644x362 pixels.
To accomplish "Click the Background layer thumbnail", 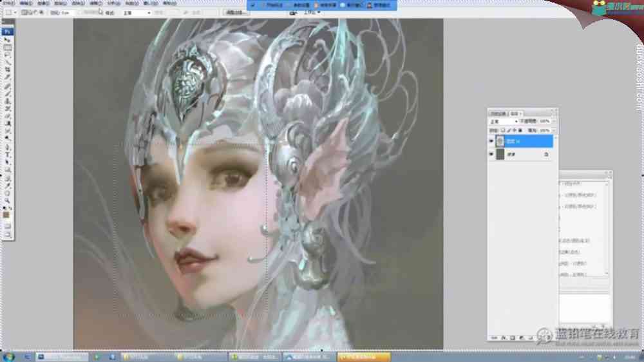I will (x=500, y=154).
